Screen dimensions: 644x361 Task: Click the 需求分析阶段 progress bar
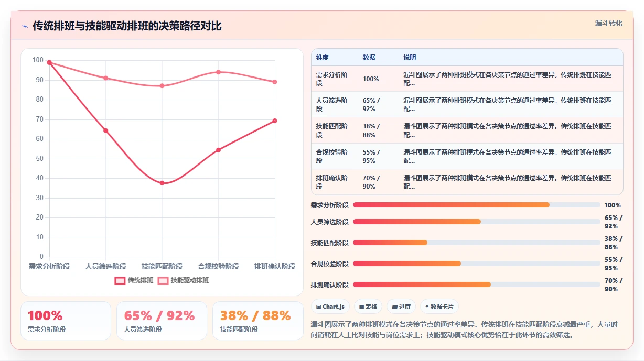(476, 205)
